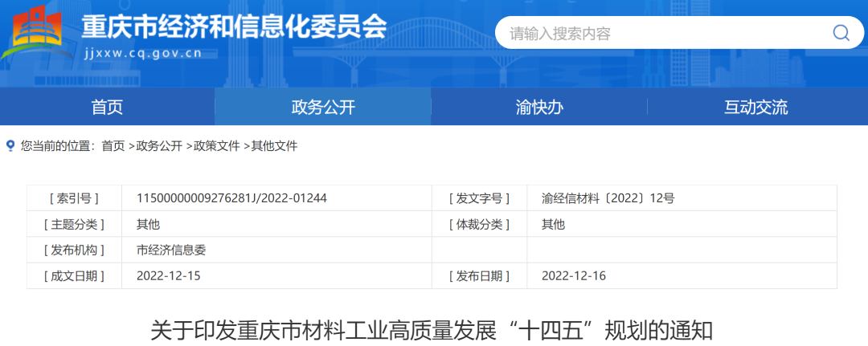Click the site title 重庆市经济和信息化委员会

(x=234, y=26)
